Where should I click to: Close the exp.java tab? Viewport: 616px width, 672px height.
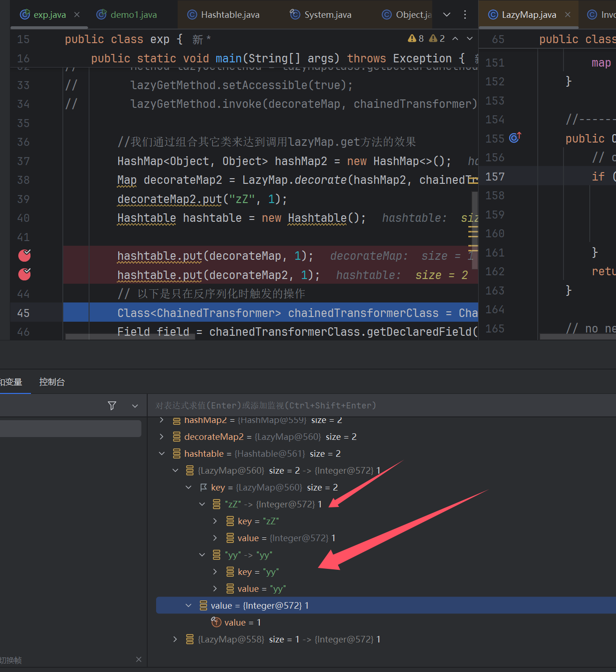pyautogui.click(x=77, y=15)
